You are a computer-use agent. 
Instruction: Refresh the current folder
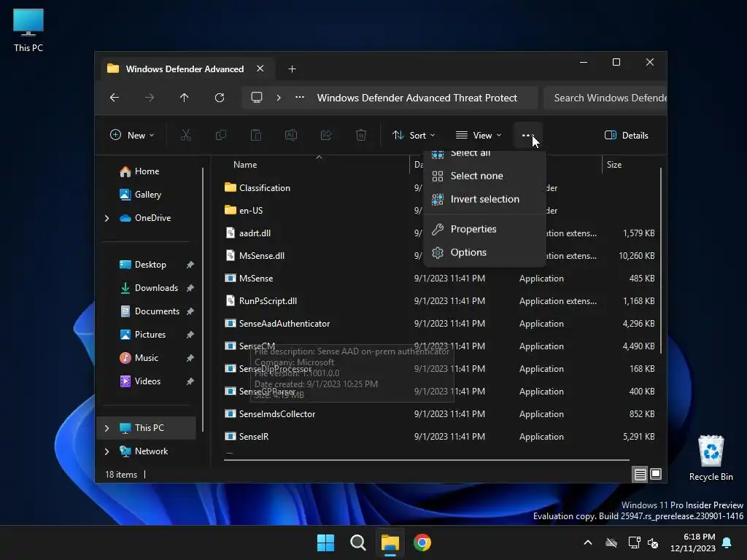click(x=220, y=98)
